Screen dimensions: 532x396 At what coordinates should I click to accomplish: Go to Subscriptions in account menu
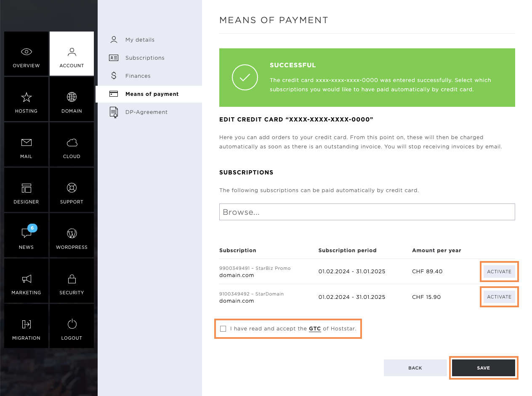(145, 58)
